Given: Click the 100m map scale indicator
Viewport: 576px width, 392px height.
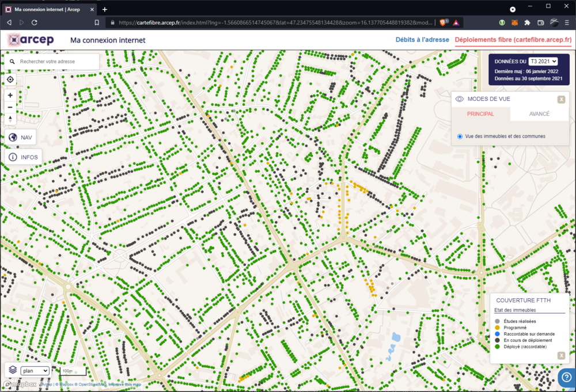Looking at the screenshot, I should 73,371.
